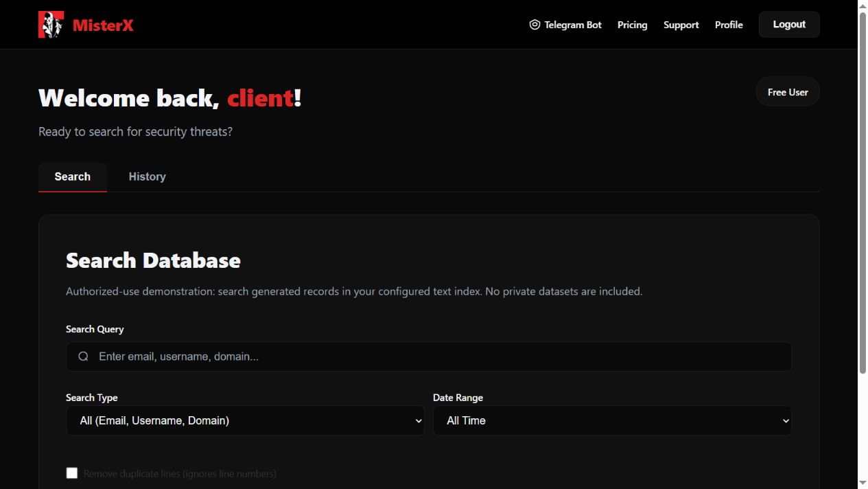Open the Profile page
This screenshot has height=489, width=868.
coord(729,25)
